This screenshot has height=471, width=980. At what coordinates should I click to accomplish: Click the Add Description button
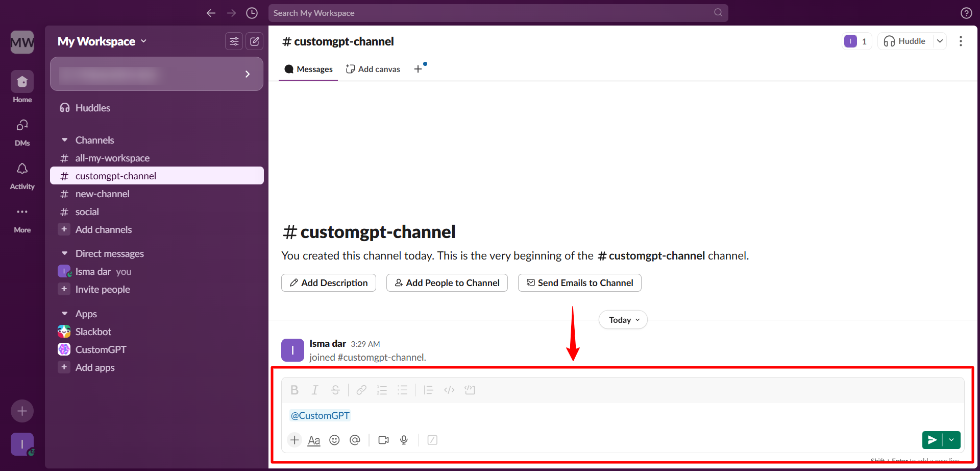pos(329,283)
